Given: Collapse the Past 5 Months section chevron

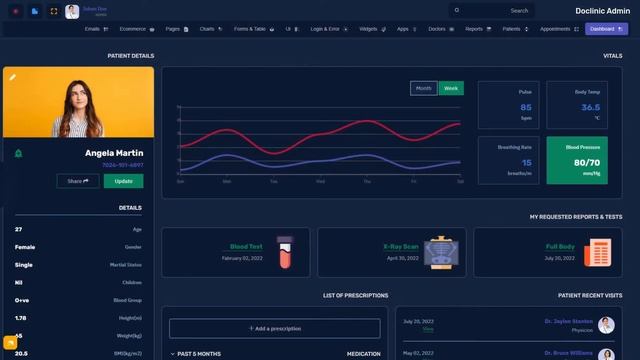Looking at the screenshot, I should pos(172,354).
